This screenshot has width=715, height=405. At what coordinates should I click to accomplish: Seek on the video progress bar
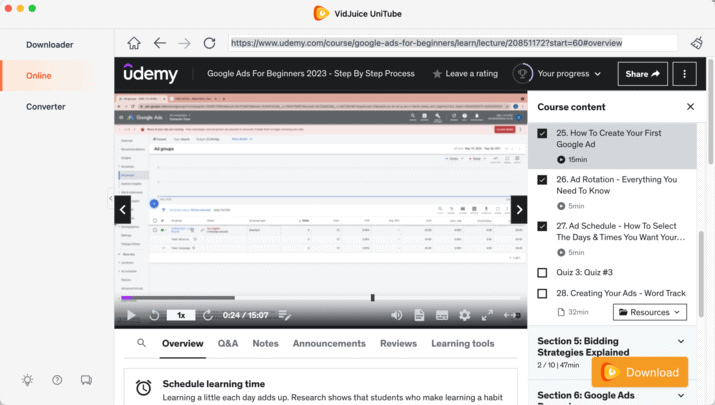[321, 298]
